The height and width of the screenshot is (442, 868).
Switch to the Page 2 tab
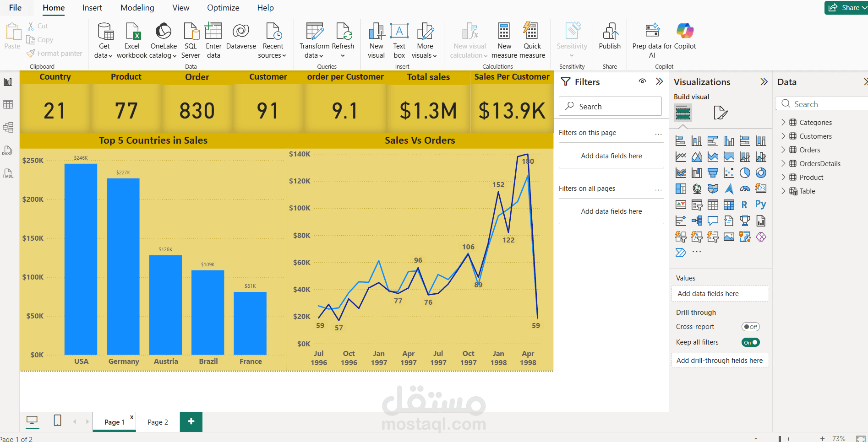coord(158,422)
